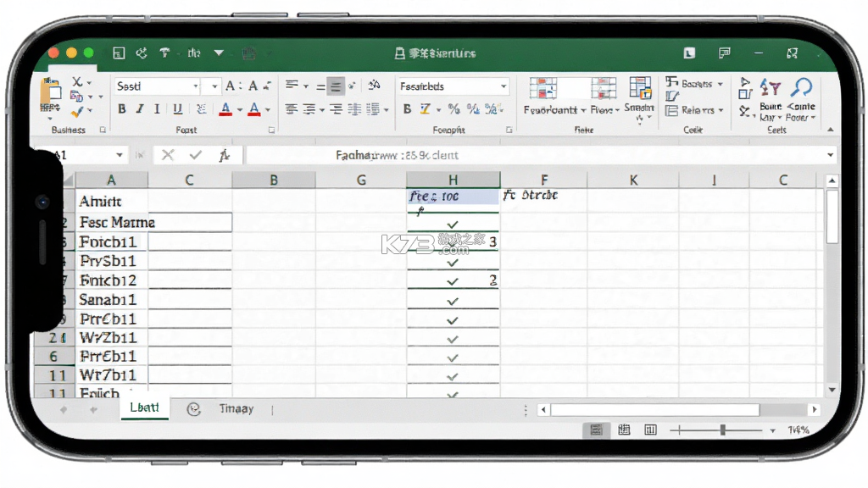Viewport: 868px width, 488px height.
Task: Switch to Page Break preview icon
Action: coord(650,430)
